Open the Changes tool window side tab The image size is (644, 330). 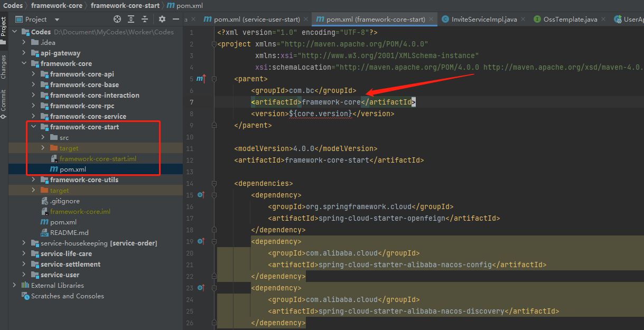coord(4,67)
